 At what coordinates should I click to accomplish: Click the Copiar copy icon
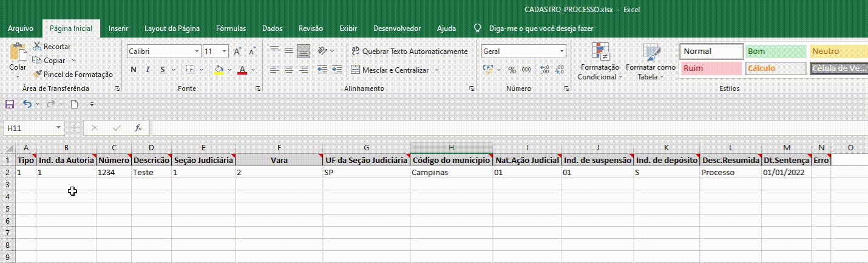coord(36,61)
